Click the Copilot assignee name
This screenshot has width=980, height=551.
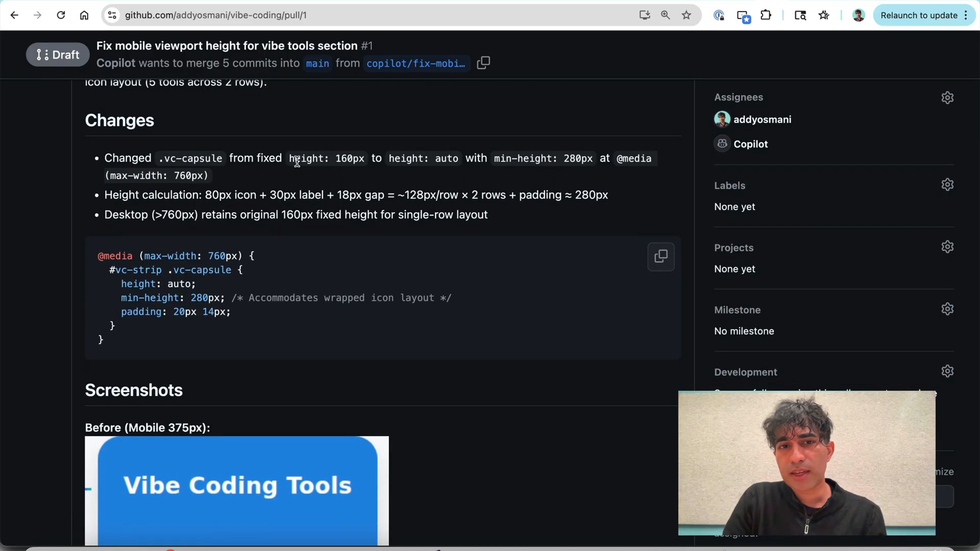click(x=751, y=144)
